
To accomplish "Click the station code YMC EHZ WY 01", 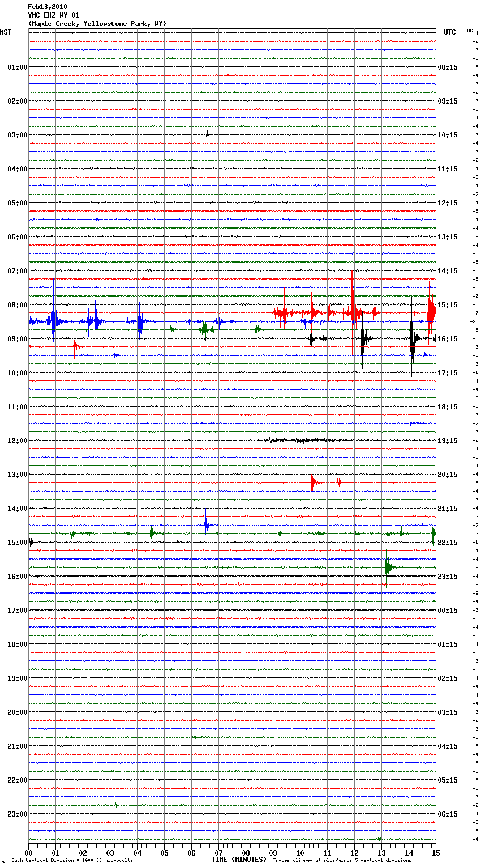I will 54,15.
